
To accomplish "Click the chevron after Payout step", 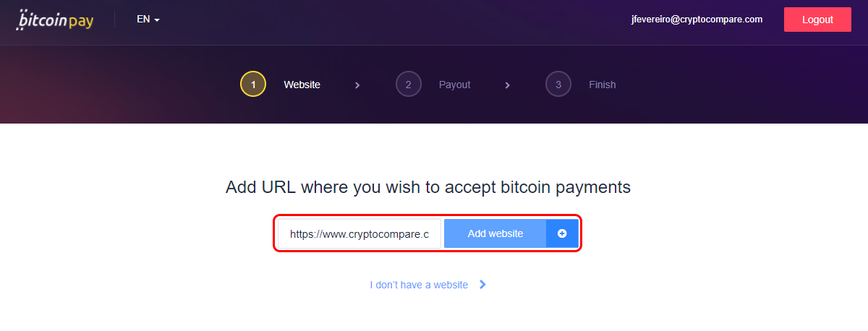I will (x=508, y=85).
